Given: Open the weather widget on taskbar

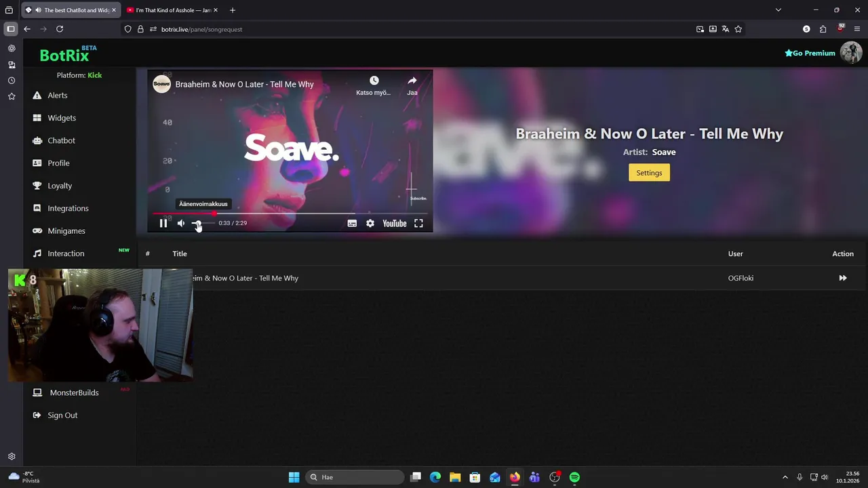Looking at the screenshot, I should (x=24, y=477).
